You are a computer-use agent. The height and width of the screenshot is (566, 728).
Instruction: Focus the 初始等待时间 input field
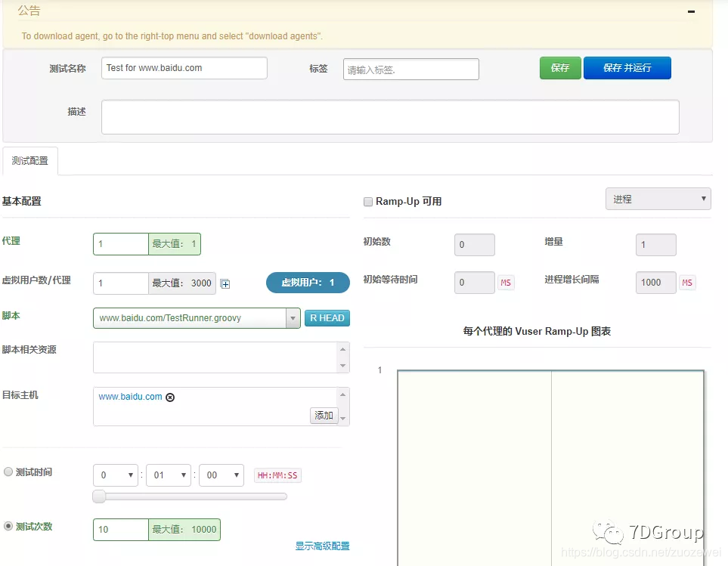475,283
